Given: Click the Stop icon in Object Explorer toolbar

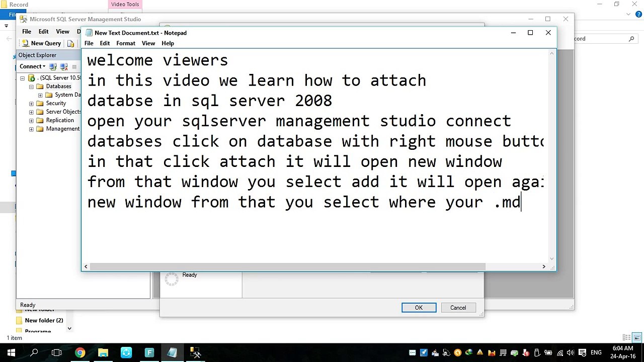Looking at the screenshot, I should 74,66.
